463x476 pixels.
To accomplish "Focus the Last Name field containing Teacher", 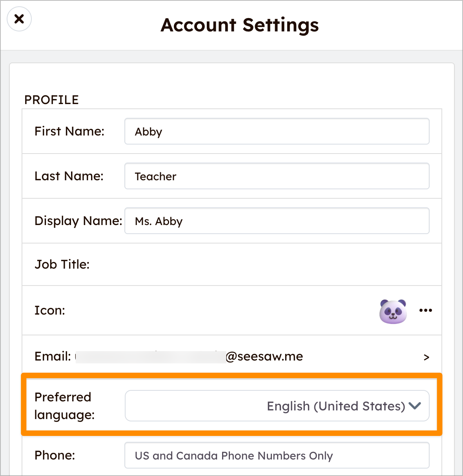I will click(x=277, y=176).
